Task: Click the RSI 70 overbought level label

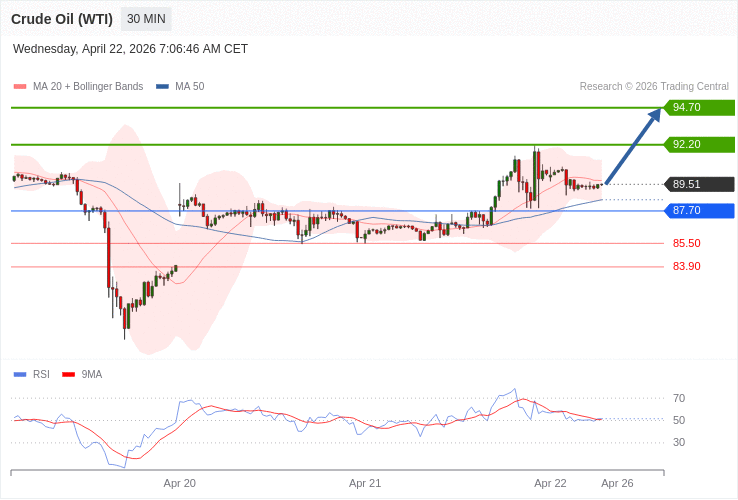Action: pos(679,398)
